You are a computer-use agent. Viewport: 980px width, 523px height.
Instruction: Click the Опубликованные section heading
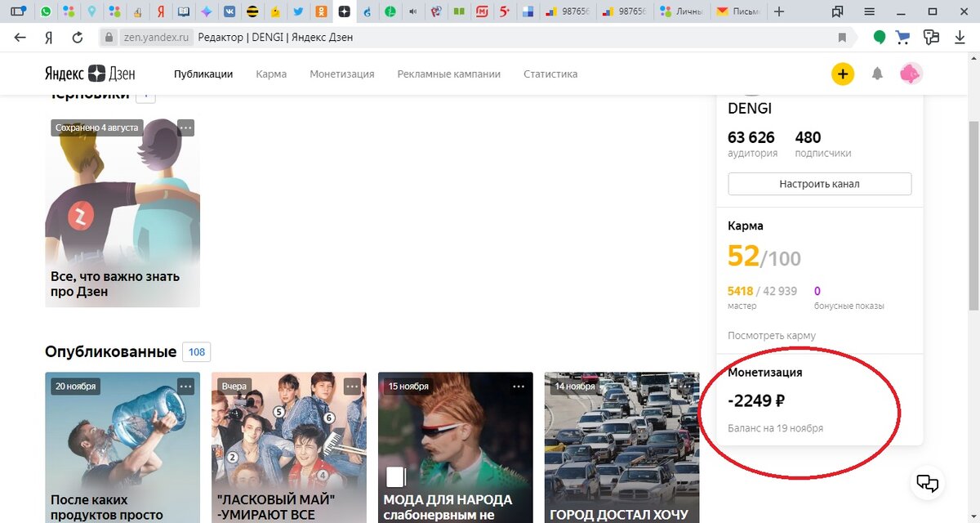pyautogui.click(x=110, y=352)
